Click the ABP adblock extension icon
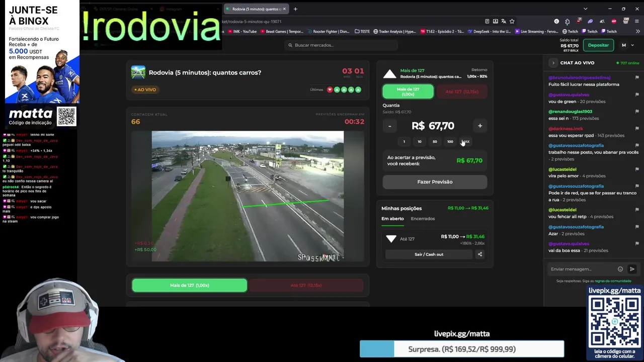 614,21
